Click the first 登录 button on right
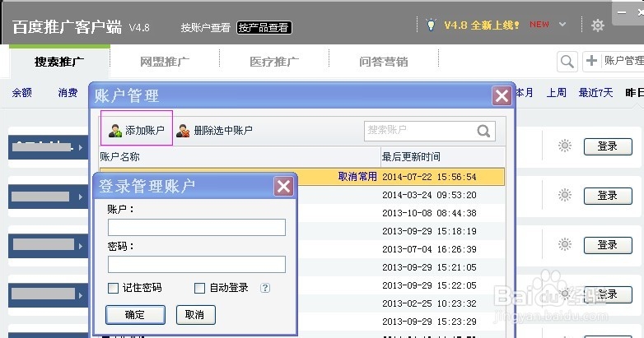 click(x=608, y=146)
